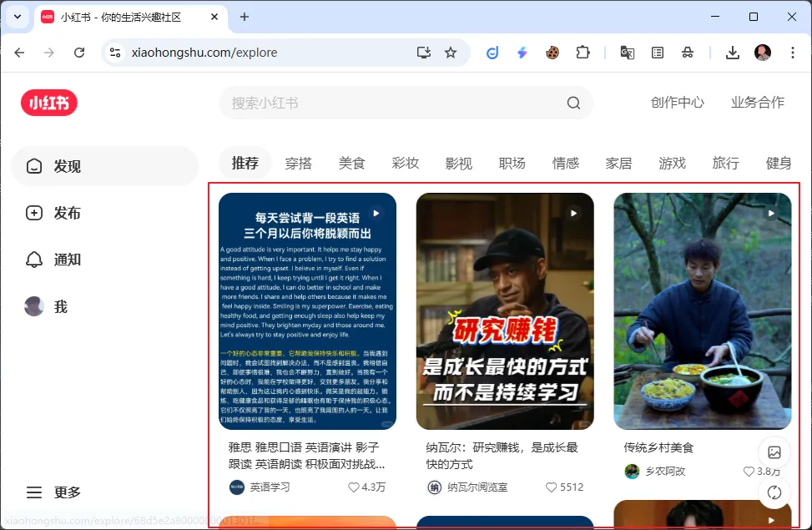Switch to the 美食 category tab

tap(351, 163)
